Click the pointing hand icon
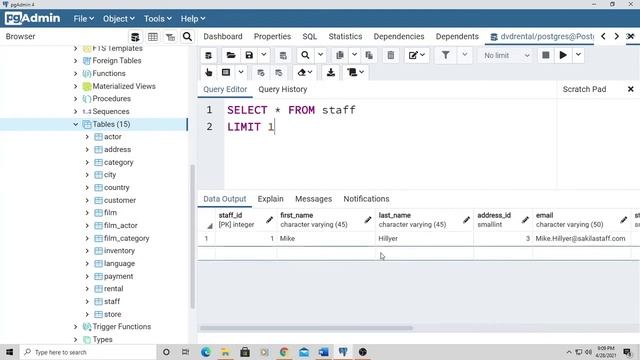Viewport: 640px width, 360px height. click(209, 72)
